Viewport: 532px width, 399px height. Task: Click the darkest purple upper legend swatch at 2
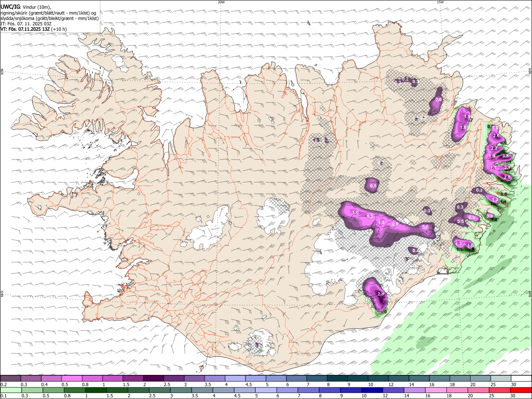click(x=153, y=379)
